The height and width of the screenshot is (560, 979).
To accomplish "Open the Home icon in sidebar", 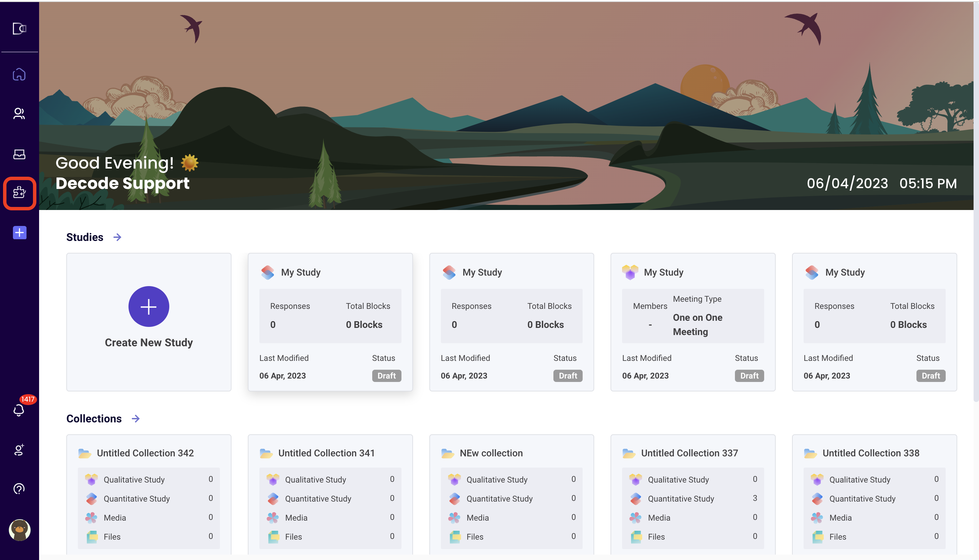I will [19, 74].
